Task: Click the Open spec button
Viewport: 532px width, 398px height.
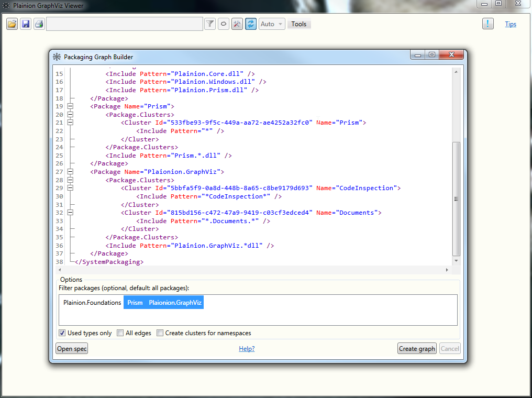Action: 72,348
